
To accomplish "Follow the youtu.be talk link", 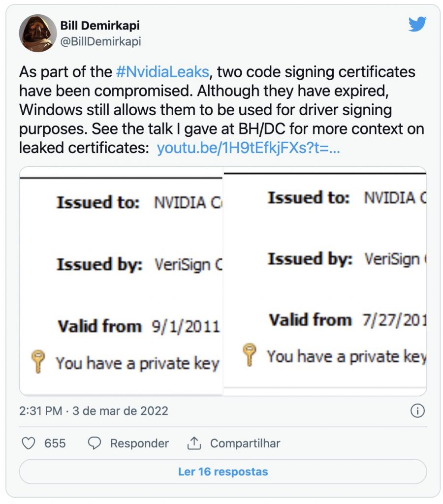I will 248,148.
